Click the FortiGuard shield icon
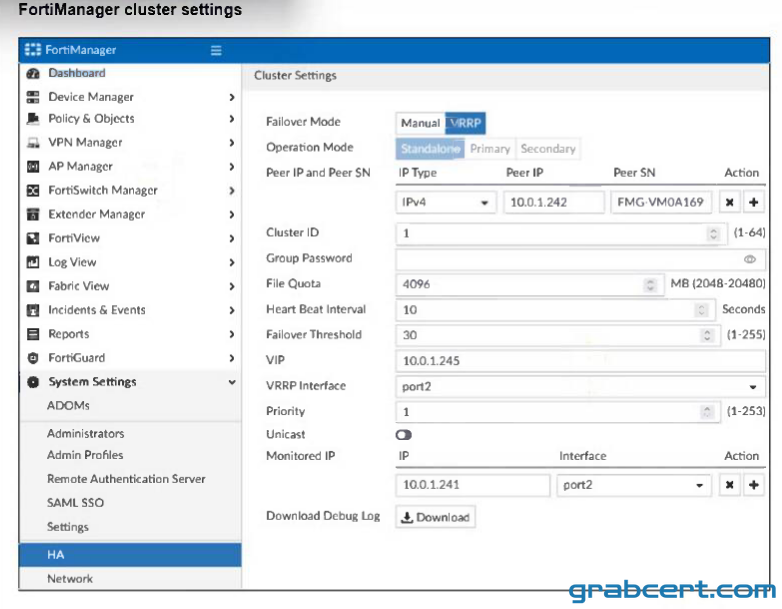The width and height of the screenshot is (782, 609). 33,358
